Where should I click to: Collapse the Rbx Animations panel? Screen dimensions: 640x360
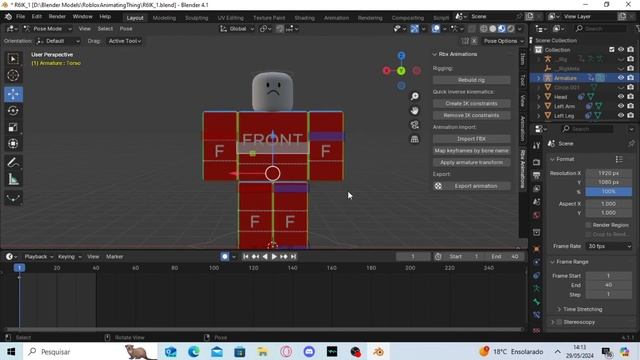point(435,54)
